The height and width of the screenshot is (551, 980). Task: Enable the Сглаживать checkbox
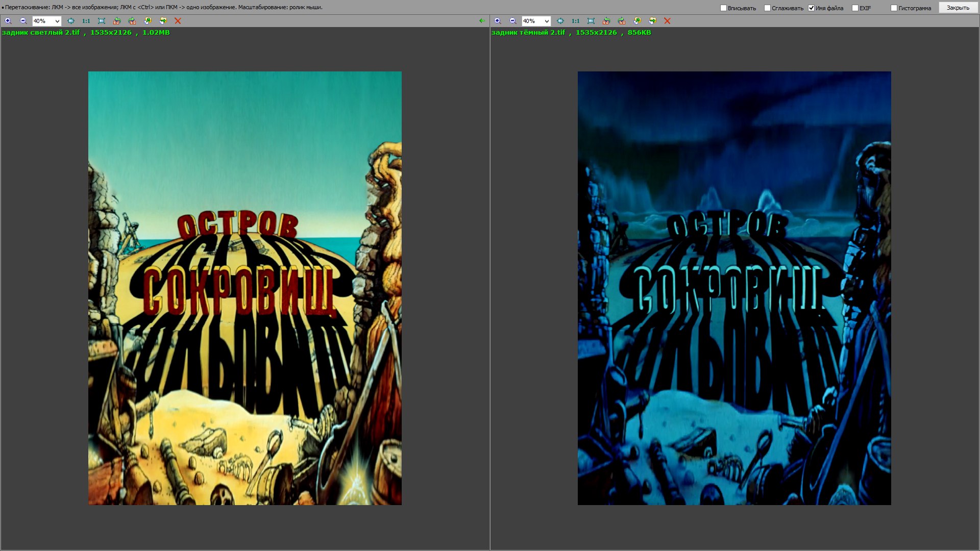click(x=767, y=8)
